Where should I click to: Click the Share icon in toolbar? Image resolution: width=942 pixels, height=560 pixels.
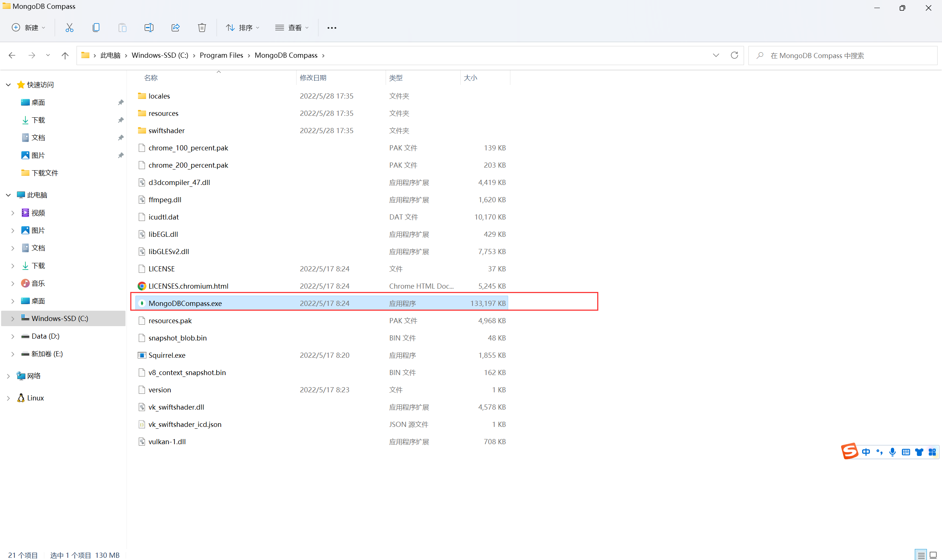(x=175, y=28)
